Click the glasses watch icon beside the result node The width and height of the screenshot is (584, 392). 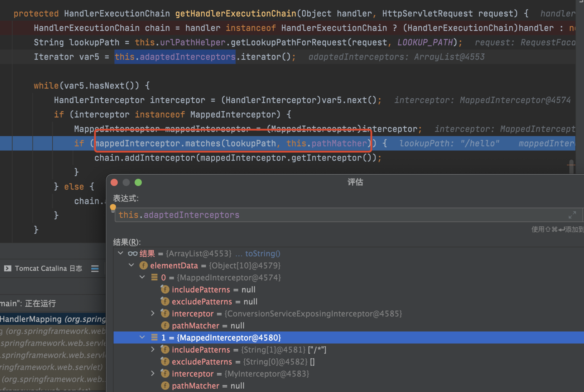[x=132, y=254]
